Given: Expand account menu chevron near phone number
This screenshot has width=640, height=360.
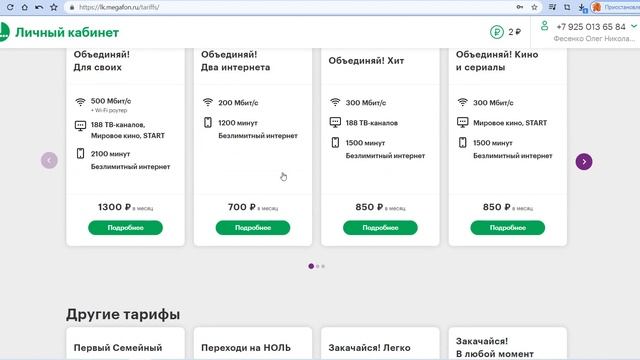Looking at the screenshot, I should point(633,26).
